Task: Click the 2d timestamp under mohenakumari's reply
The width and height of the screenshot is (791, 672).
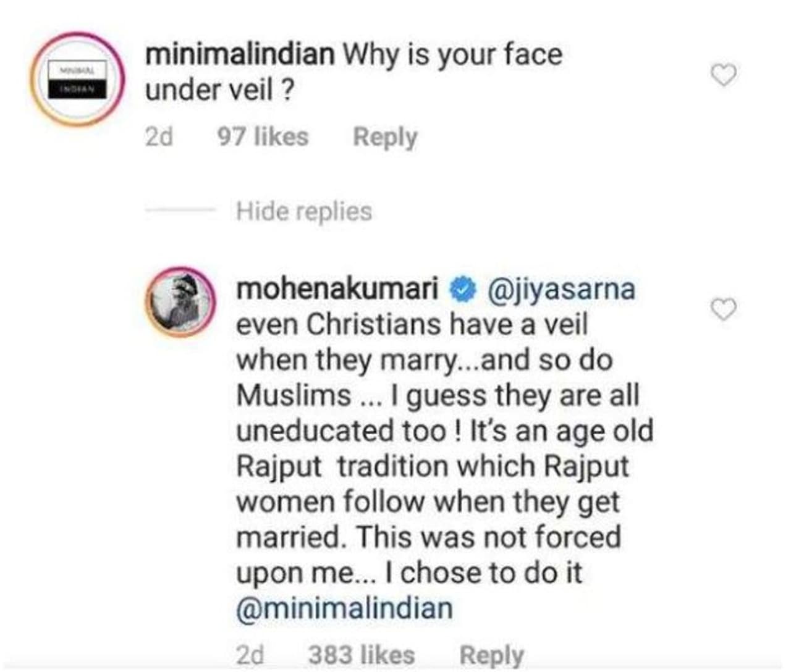Action: [x=250, y=655]
